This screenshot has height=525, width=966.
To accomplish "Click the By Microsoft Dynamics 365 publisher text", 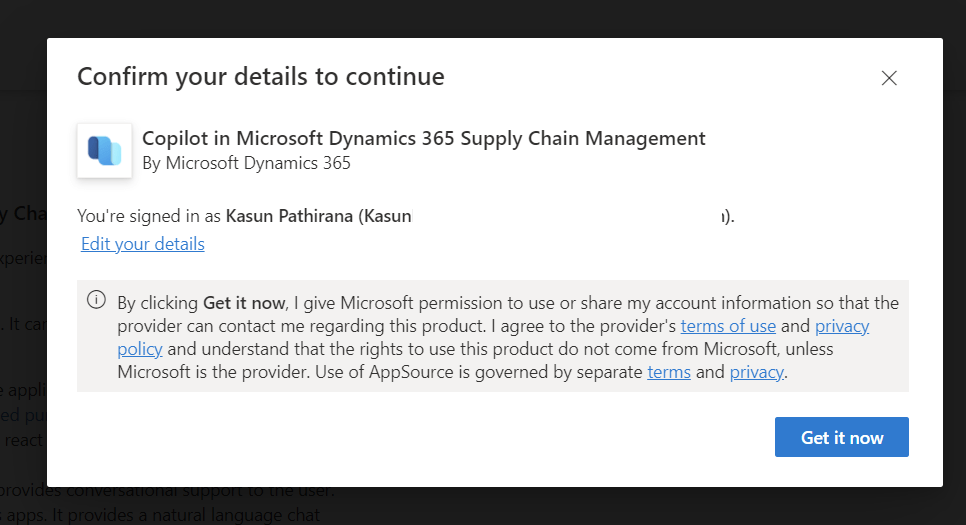I will (x=247, y=162).
